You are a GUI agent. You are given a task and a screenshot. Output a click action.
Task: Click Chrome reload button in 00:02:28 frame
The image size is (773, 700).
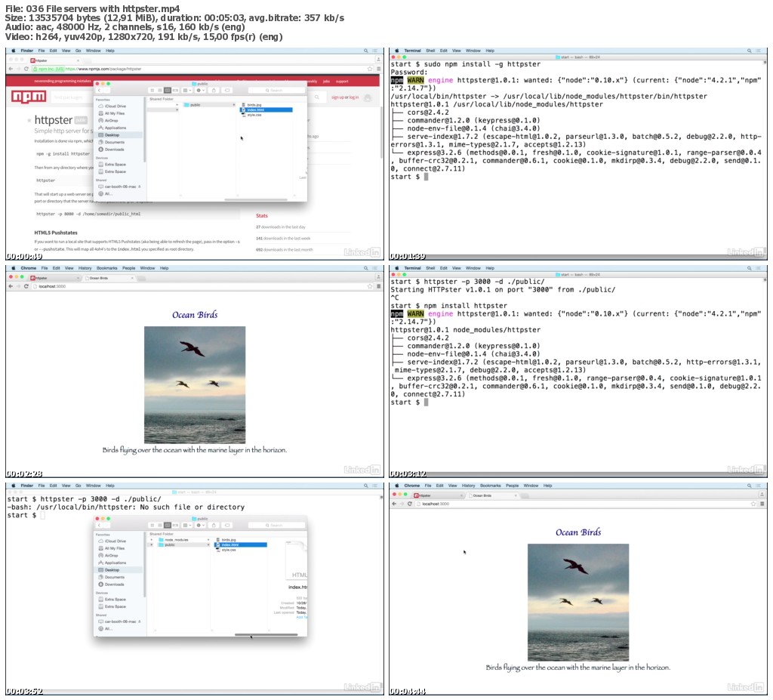point(26,286)
